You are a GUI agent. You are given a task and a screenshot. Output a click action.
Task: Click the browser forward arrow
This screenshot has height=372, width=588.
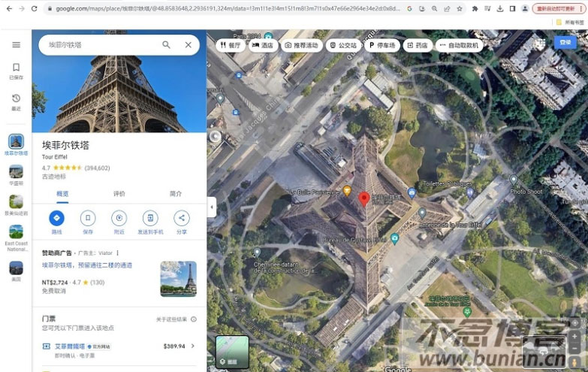click(x=22, y=8)
